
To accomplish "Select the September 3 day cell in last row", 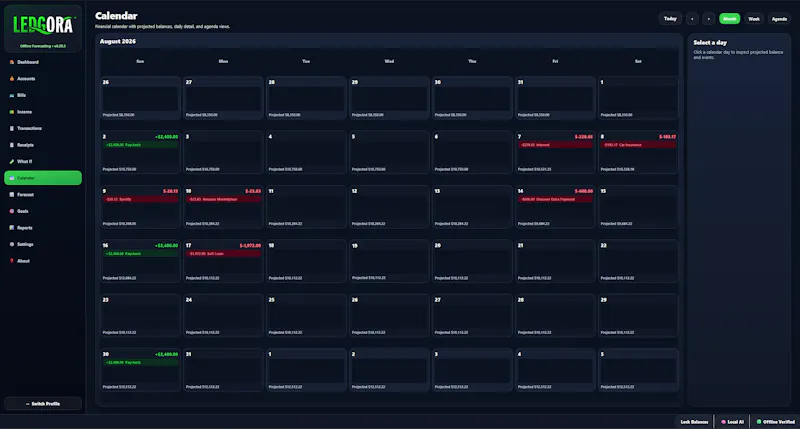I will coord(472,370).
